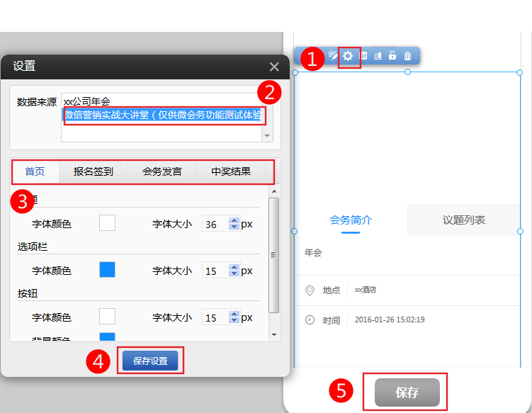Switch to the 议题列表 tab in preview
Viewport: 532px width, 413px height.
[464, 220]
